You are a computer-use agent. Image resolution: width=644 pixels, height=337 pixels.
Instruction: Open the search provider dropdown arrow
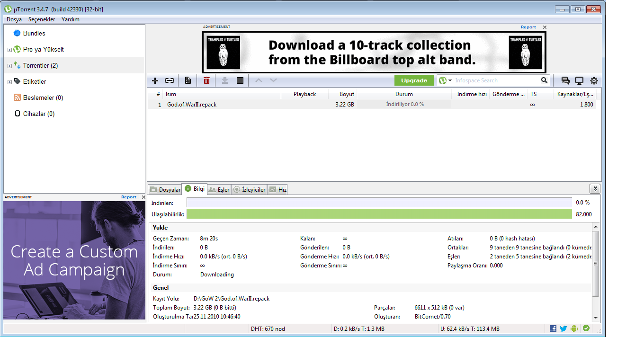coord(450,81)
